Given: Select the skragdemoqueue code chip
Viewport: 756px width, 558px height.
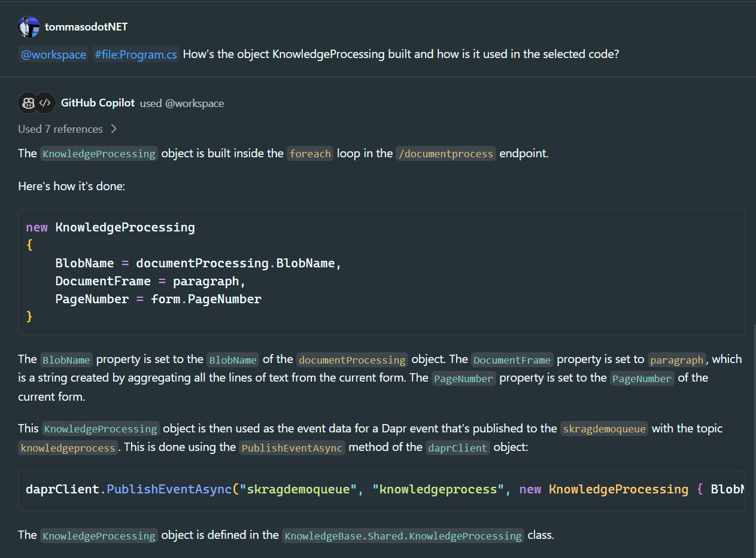Looking at the screenshot, I should pyautogui.click(x=604, y=428).
